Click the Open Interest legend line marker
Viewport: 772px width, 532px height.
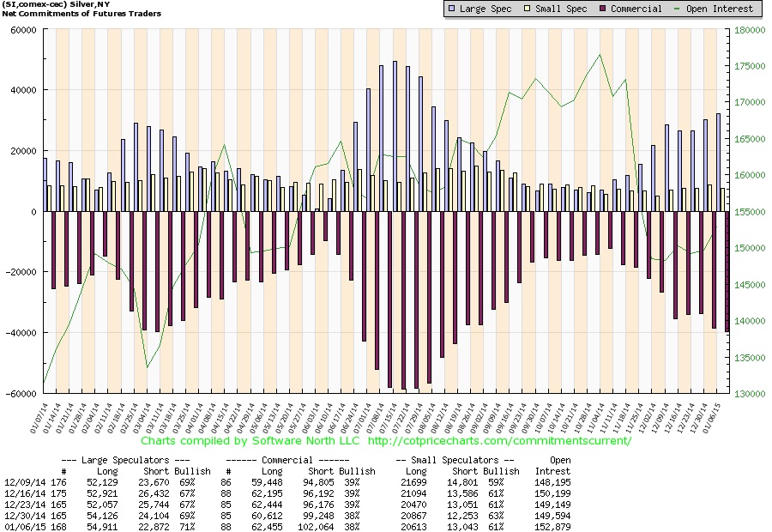677,9
